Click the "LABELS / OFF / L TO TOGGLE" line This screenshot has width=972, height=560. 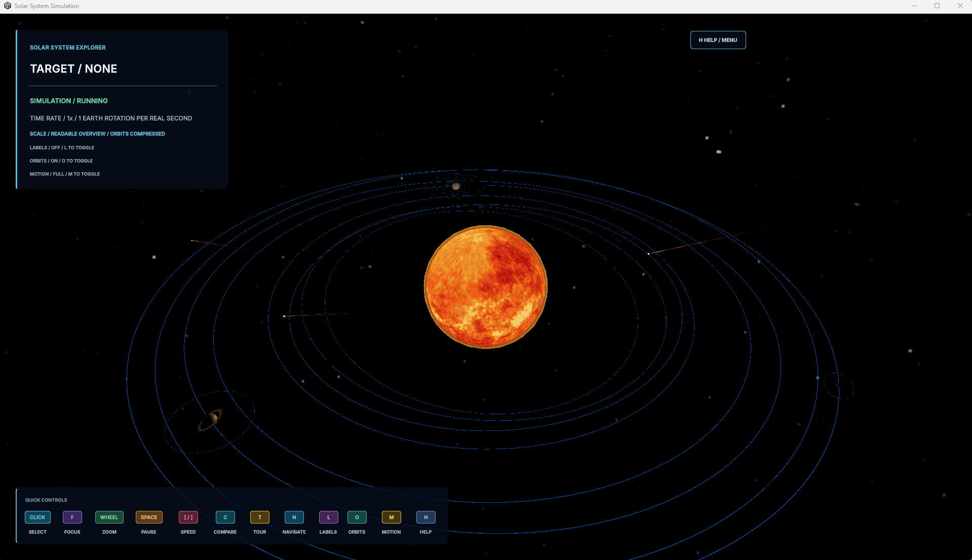[x=62, y=147]
